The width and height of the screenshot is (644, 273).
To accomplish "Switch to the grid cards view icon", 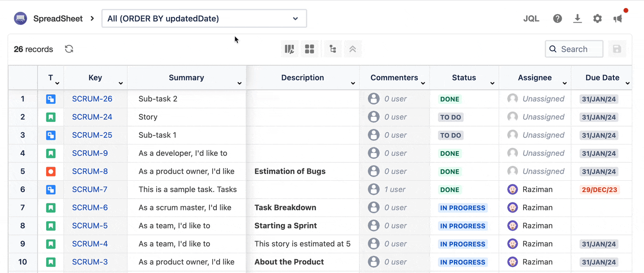I will click(310, 49).
